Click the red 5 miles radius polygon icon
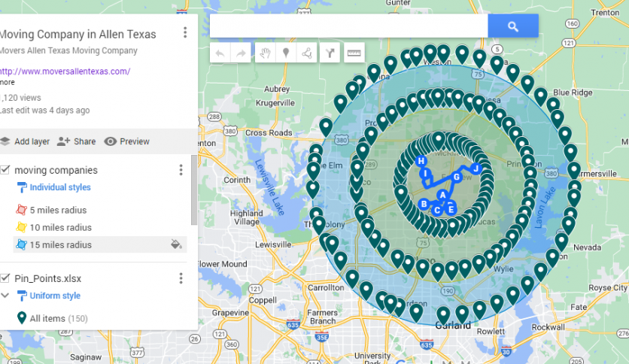 21,210
